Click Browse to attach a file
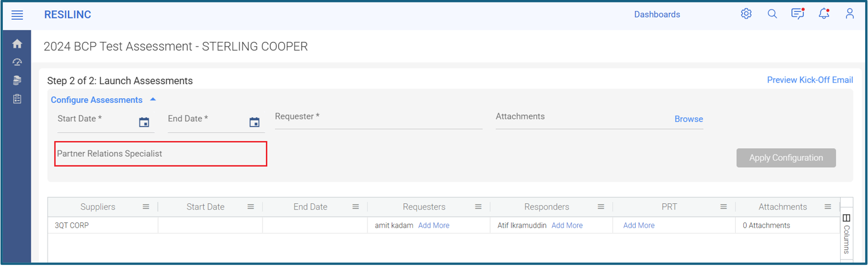 point(689,119)
